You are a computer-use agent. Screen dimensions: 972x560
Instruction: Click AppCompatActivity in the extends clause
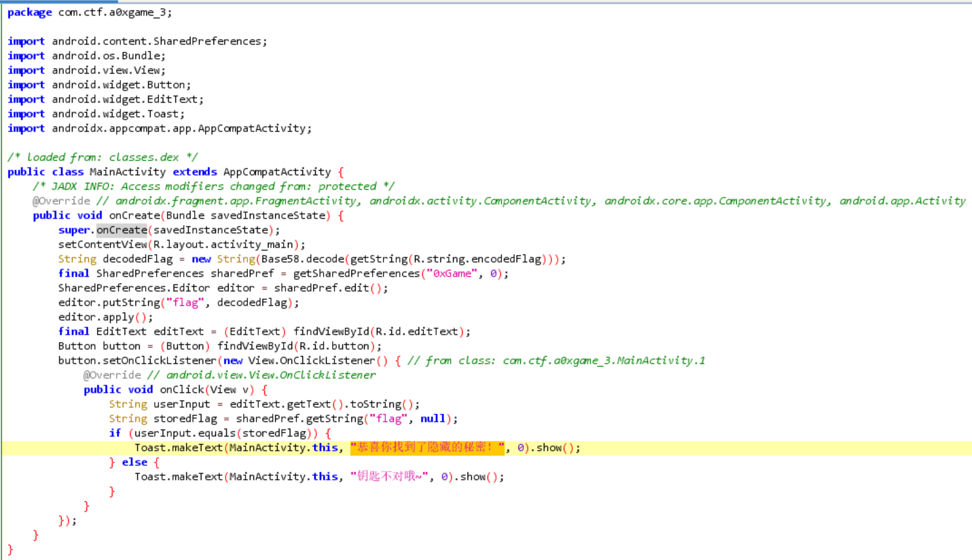(277, 172)
